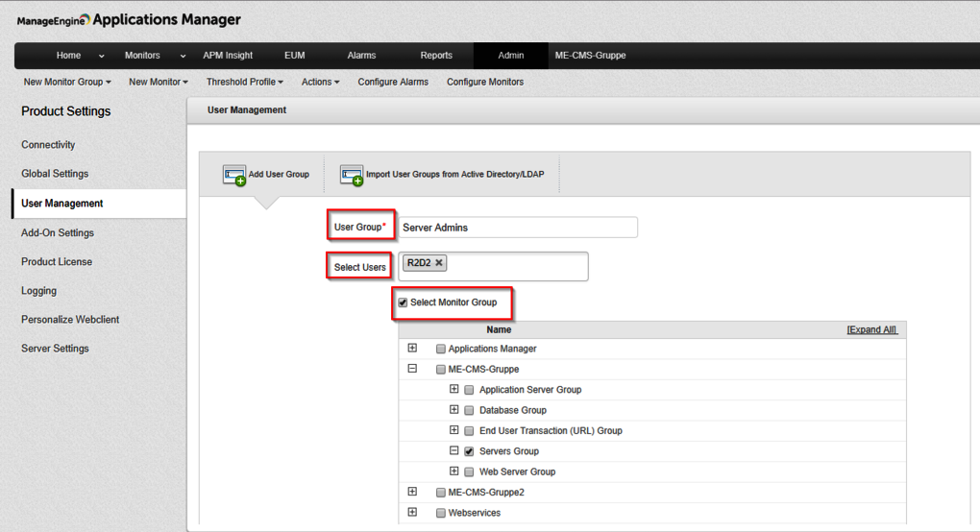Open Personalize Webclient in sidebar

tap(70, 320)
